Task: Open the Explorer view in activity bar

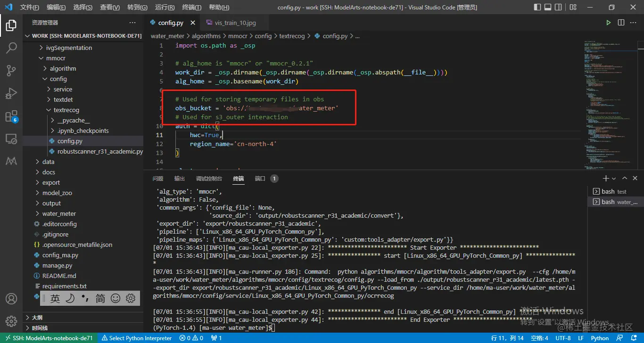Action: (11, 25)
